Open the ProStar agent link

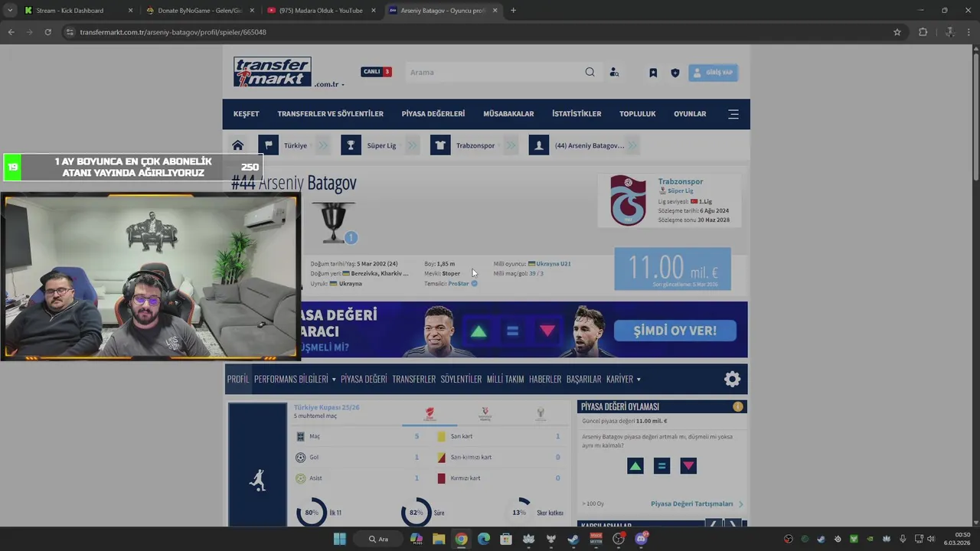click(459, 284)
